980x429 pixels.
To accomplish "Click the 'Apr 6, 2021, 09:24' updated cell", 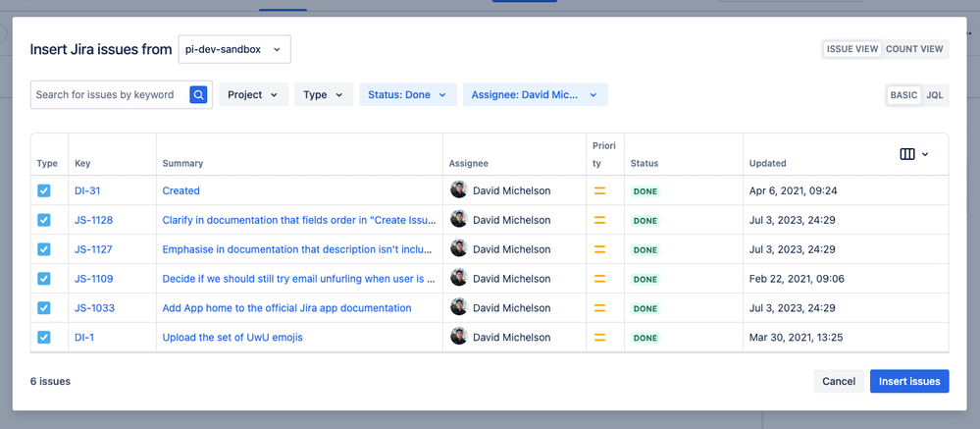I will click(794, 190).
